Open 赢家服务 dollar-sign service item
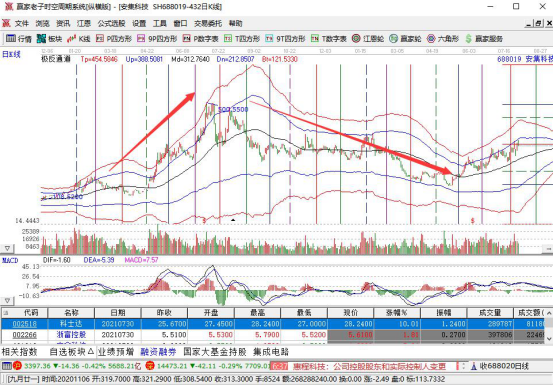 [484, 38]
